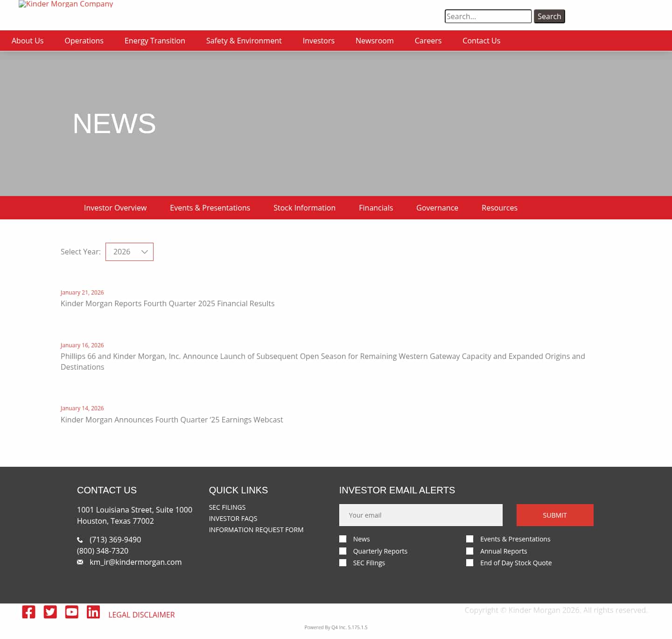This screenshot has width=672, height=639.
Task: Check the Quarterly Reports subscription box
Action: pos(343,551)
